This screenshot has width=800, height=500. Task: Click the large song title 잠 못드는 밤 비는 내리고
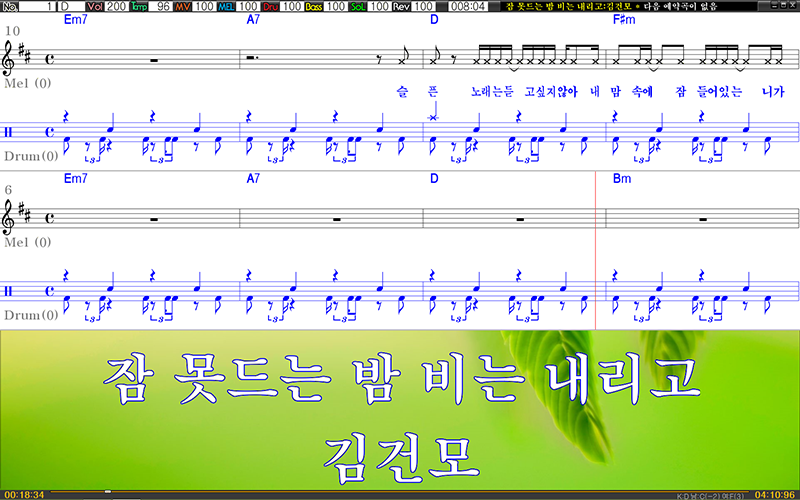(x=402, y=380)
